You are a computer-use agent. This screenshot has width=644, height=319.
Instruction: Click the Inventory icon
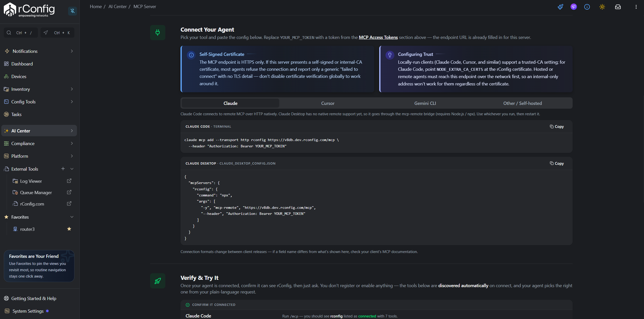point(6,89)
